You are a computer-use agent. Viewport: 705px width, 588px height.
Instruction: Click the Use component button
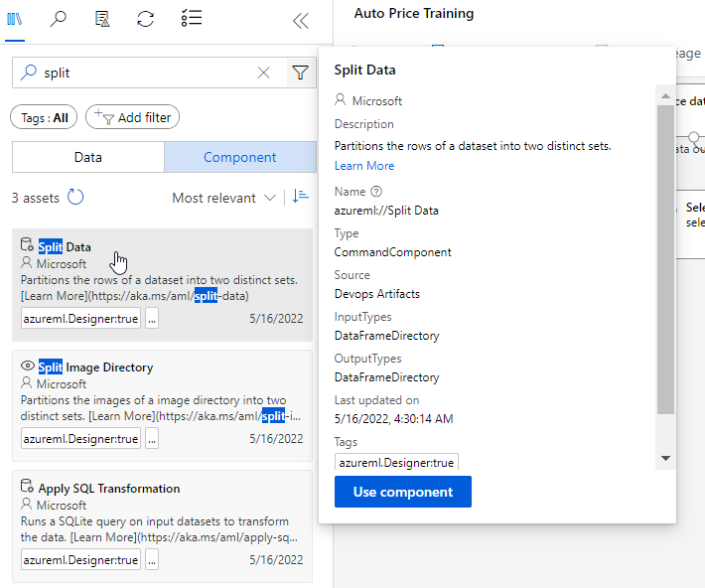point(402,492)
